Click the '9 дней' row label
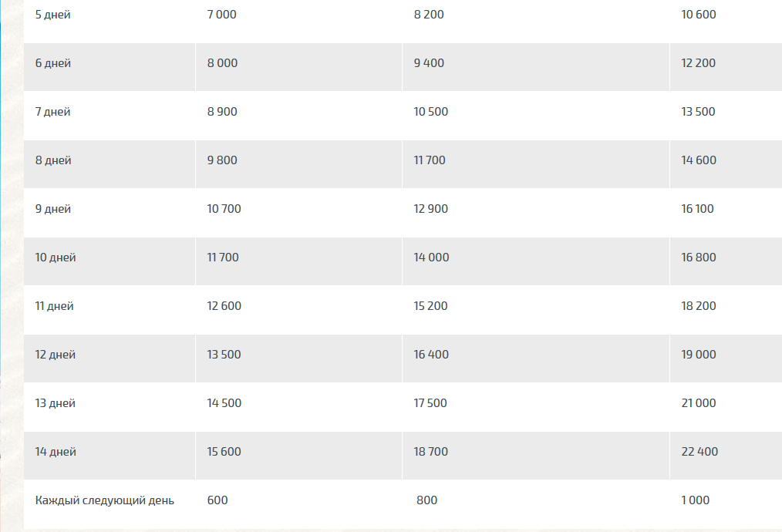The height and width of the screenshot is (532, 782). coord(53,209)
